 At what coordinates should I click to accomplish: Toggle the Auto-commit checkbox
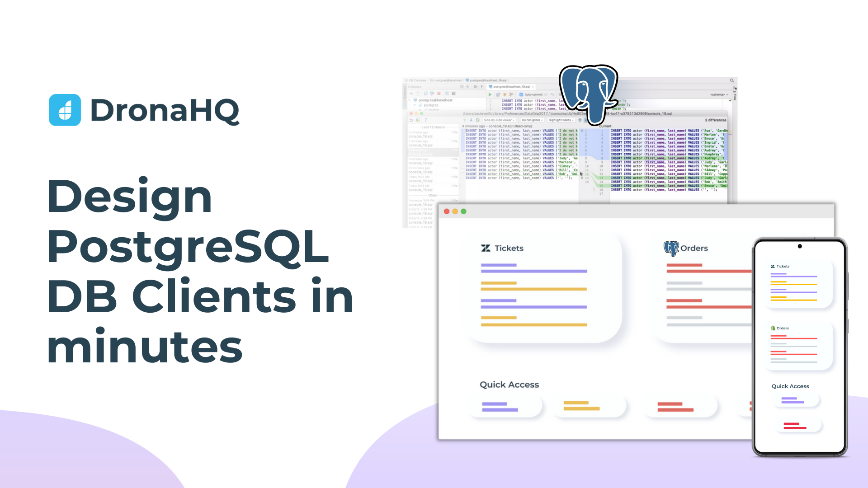pyautogui.click(x=521, y=94)
